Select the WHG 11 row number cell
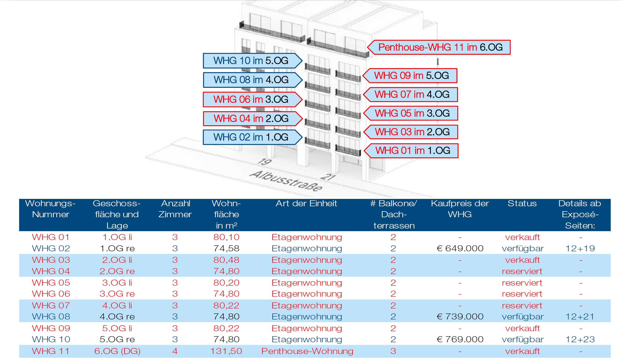Viewport: 622px width, 364px height. coord(51,351)
